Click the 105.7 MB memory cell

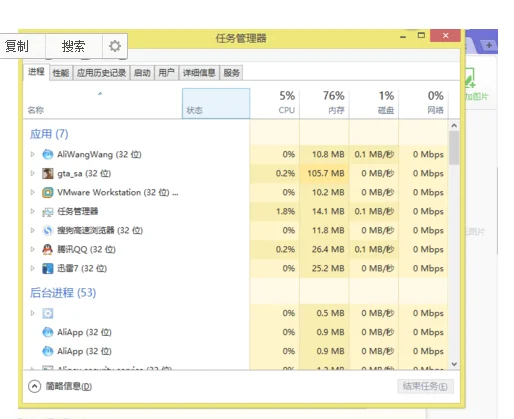324,173
